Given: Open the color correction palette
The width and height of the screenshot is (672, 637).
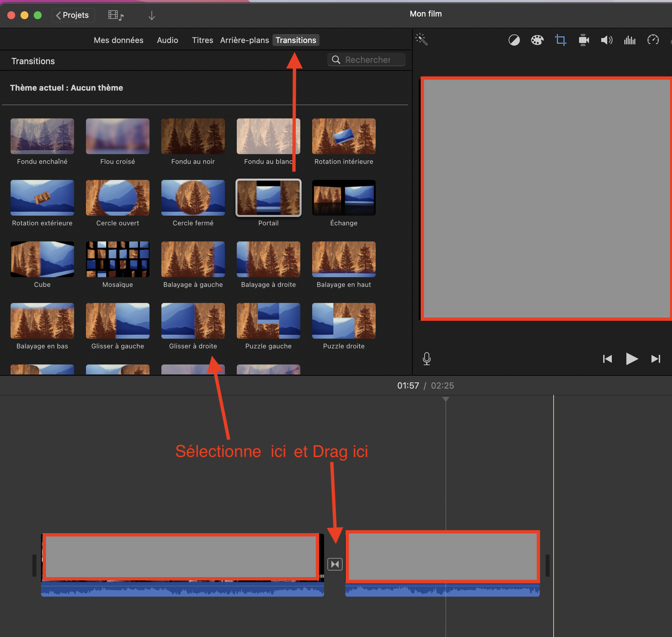Looking at the screenshot, I should [x=537, y=40].
